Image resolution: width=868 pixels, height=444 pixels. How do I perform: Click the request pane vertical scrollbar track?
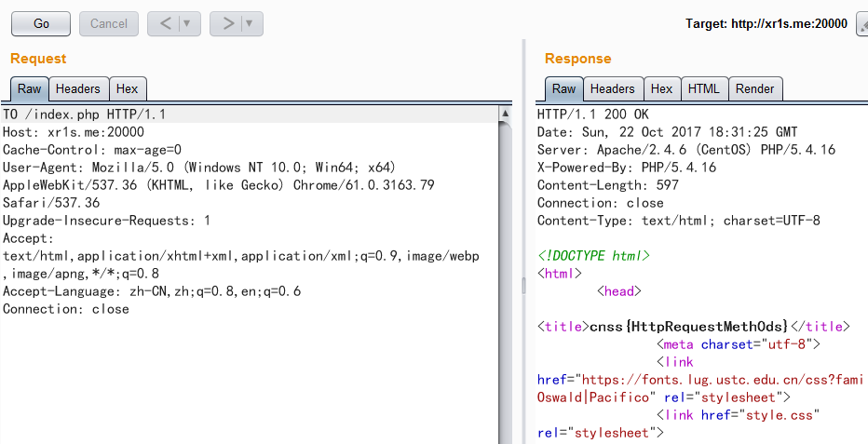505,279
